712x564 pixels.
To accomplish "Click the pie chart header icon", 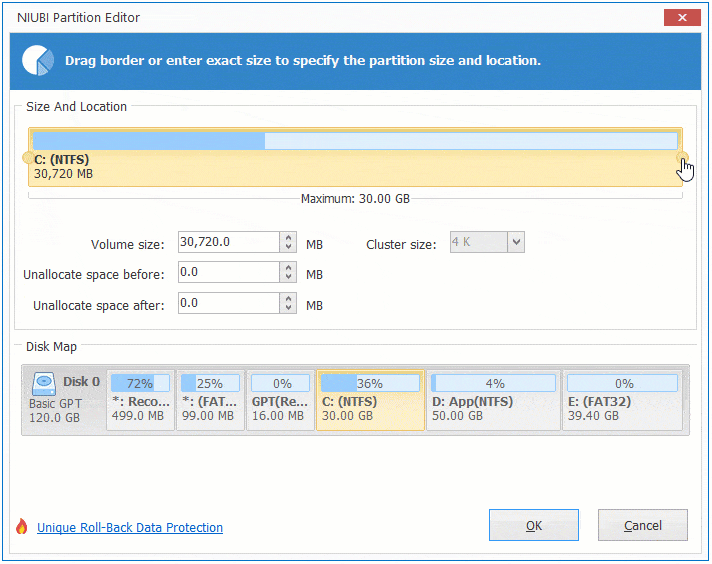I will coord(39,60).
